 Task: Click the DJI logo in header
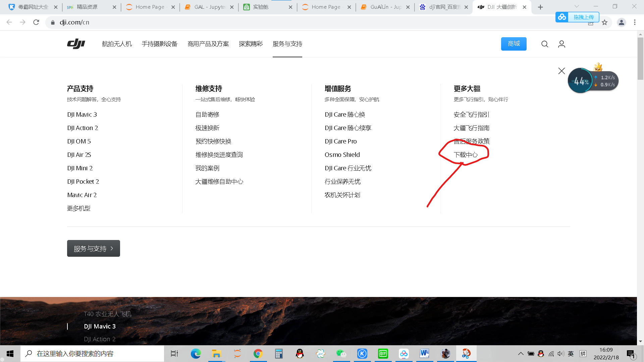point(76,44)
